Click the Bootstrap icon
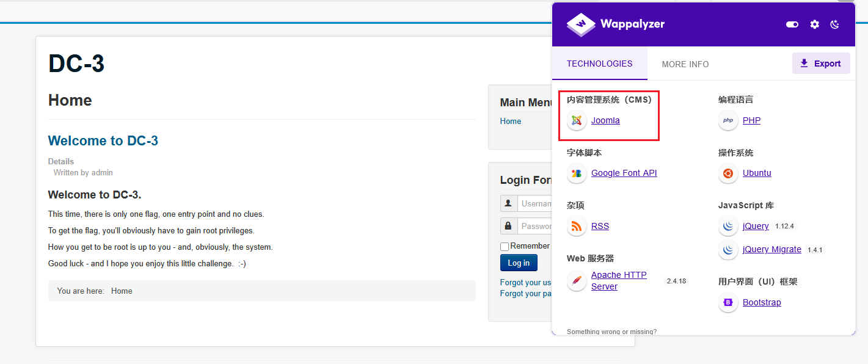Screen dimensions: 868x364 click(728, 302)
